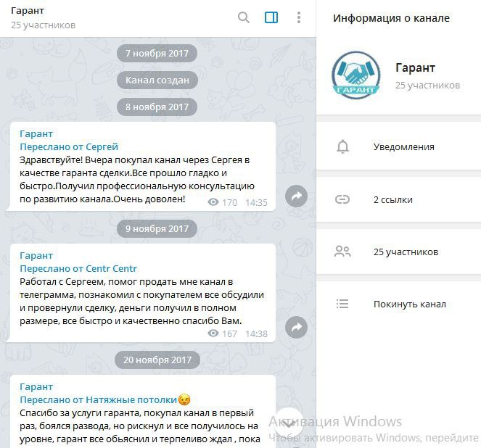The image size is (481, 448).
Task: Click the Гарант title in chat header
Action: point(28,11)
